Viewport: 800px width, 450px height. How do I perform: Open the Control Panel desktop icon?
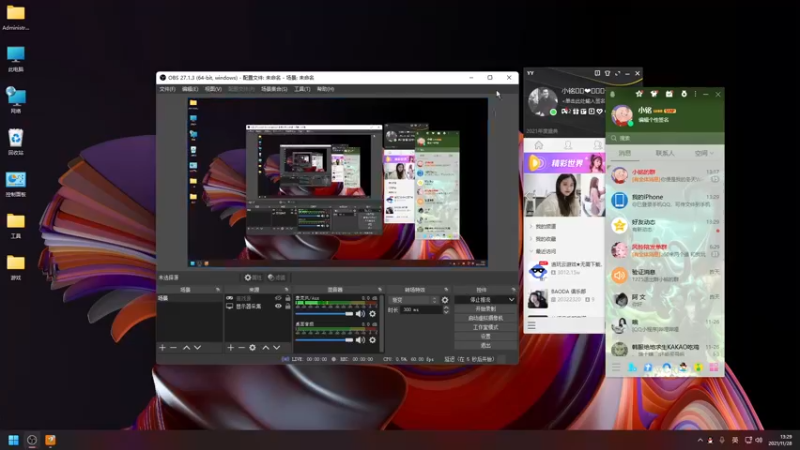(x=16, y=184)
